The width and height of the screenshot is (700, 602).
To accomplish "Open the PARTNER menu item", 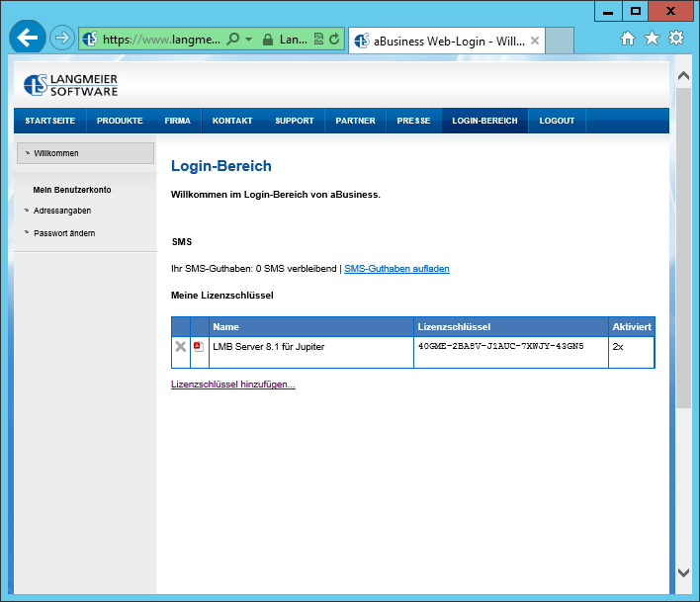I will tap(355, 121).
